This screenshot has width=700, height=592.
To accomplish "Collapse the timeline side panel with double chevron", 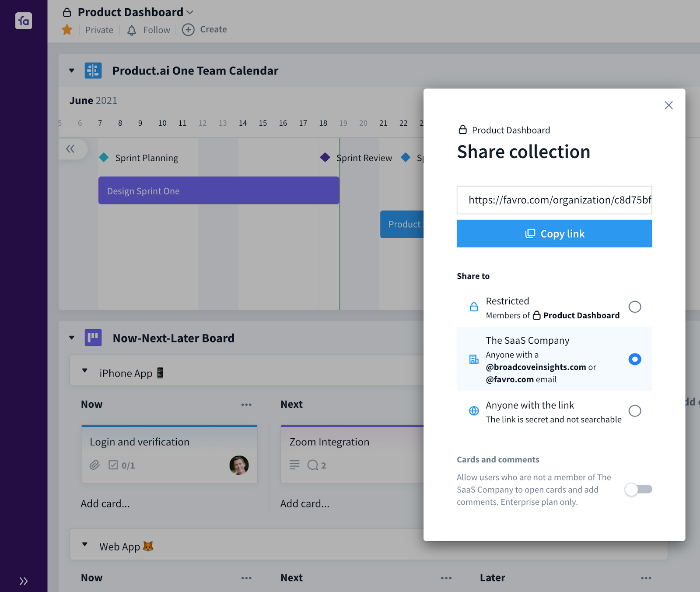I will click(x=70, y=149).
